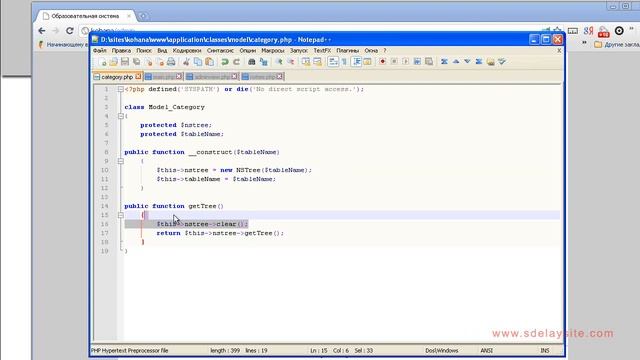Click the Save Recorded Macro icon
Image resolution: width=640 pixels, height=360 pixels.
(x=429, y=62)
